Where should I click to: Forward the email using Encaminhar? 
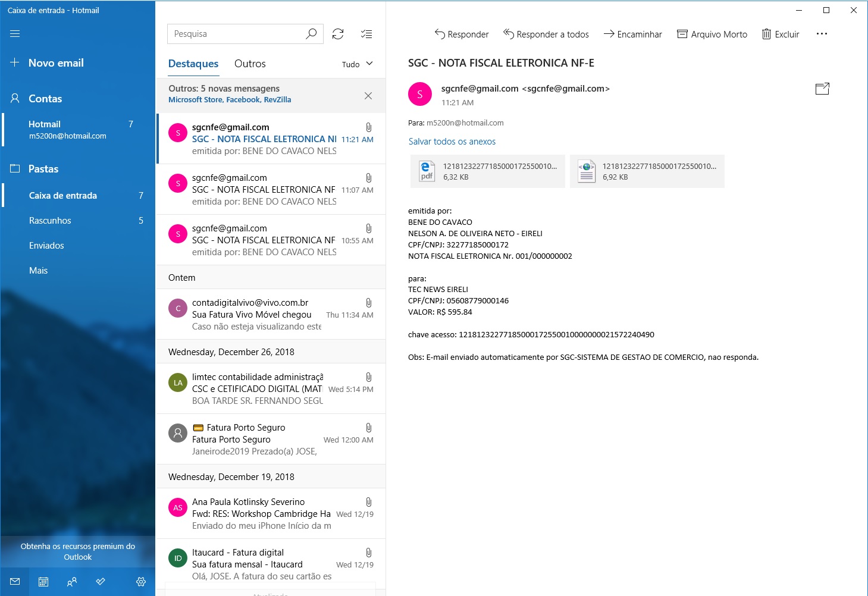pyautogui.click(x=633, y=34)
